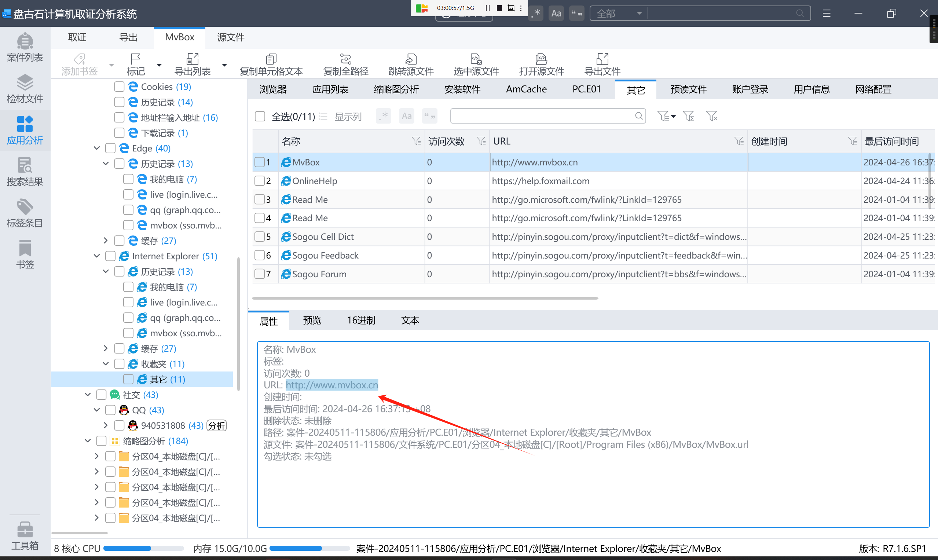938x560 pixels.
Task: Open the 案件列表 sidebar icon
Action: pyautogui.click(x=25, y=48)
